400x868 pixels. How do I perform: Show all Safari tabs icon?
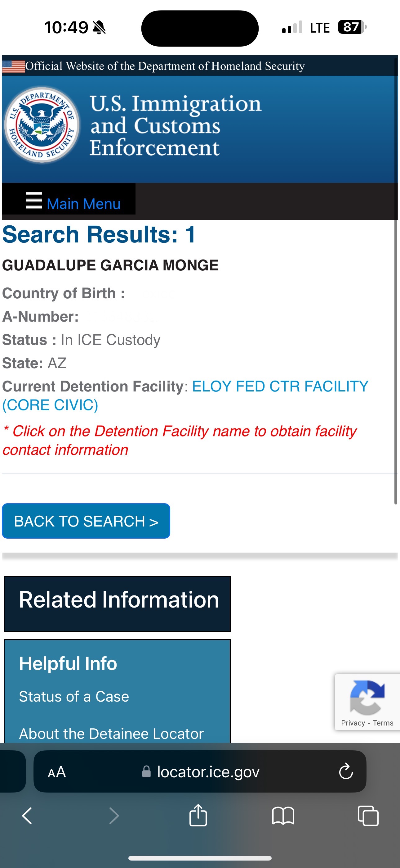pos(368,816)
